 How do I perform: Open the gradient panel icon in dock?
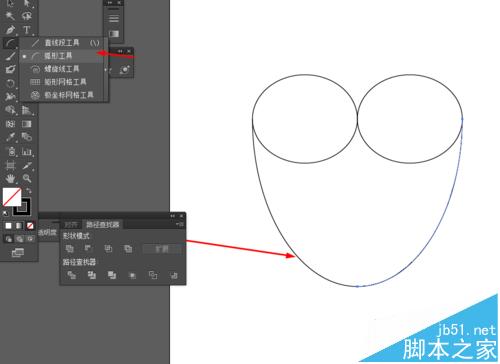[x=114, y=33]
